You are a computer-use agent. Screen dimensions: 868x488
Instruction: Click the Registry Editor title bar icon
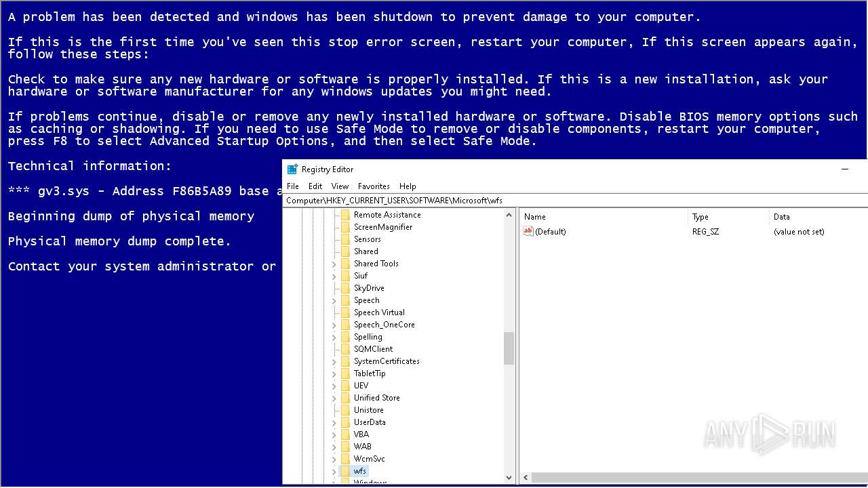(x=292, y=169)
